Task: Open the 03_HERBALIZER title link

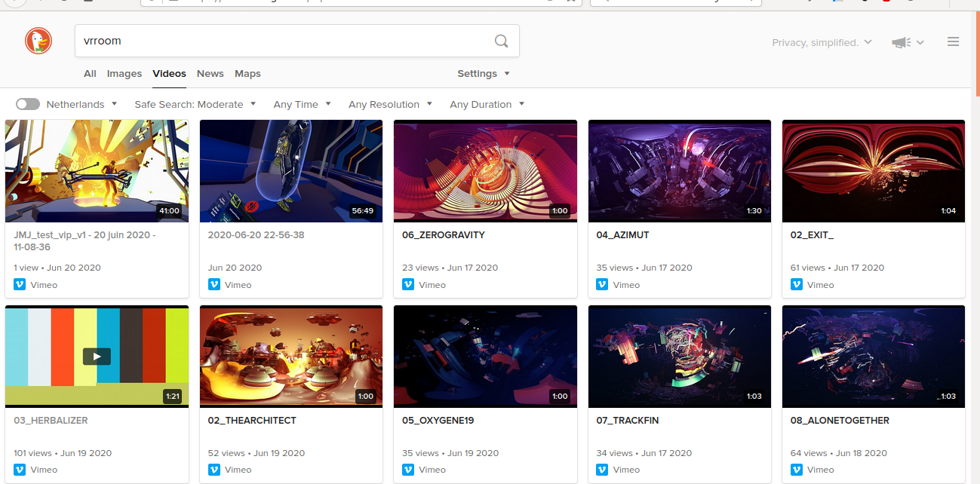Action: [x=49, y=420]
